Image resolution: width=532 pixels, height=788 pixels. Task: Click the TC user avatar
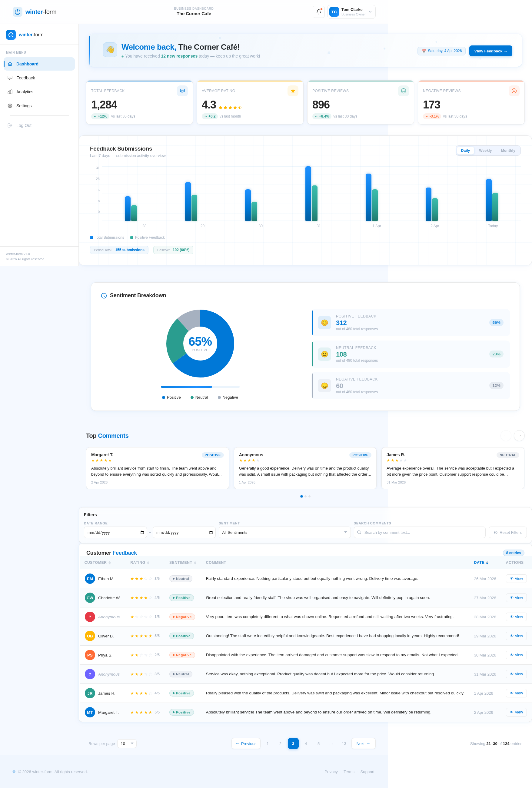click(334, 12)
